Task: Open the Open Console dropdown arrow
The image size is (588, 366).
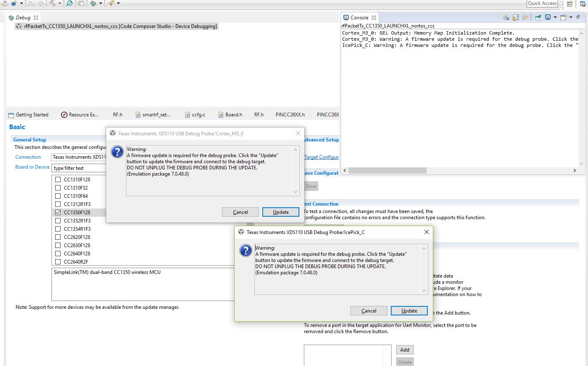Action: coord(571,17)
